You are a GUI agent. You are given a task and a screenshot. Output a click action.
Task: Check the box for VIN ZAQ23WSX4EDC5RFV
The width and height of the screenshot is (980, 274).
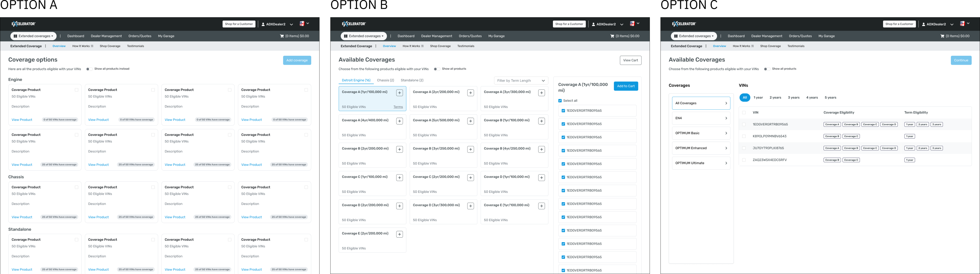tap(744, 160)
